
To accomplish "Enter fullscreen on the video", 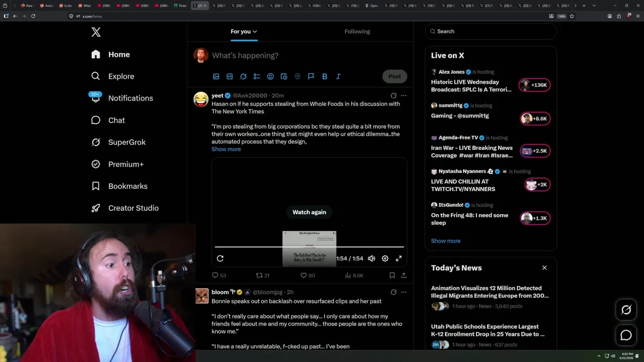I will point(398,258).
